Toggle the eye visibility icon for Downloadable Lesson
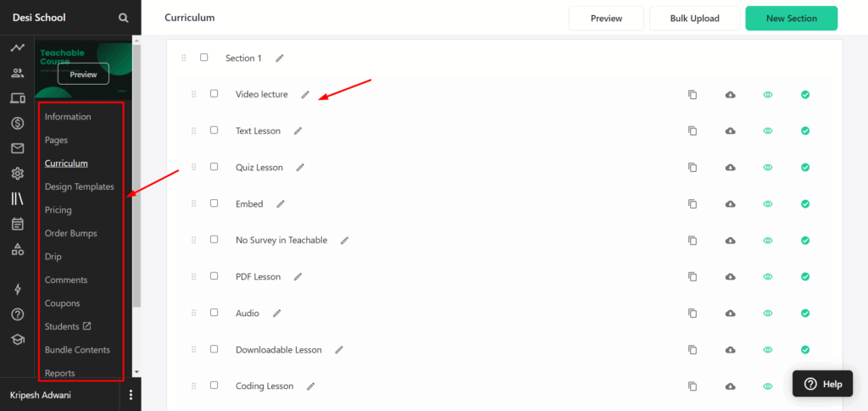The width and height of the screenshot is (868, 411). point(767,350)
